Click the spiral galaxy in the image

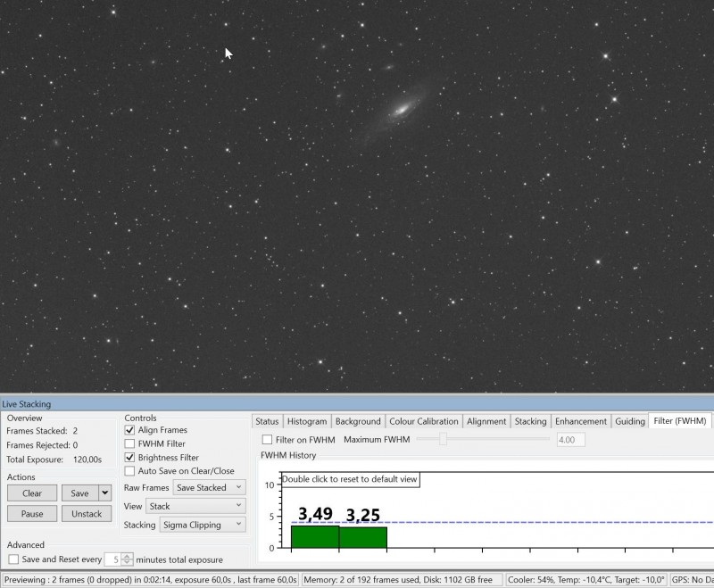(x=403, y=109)
